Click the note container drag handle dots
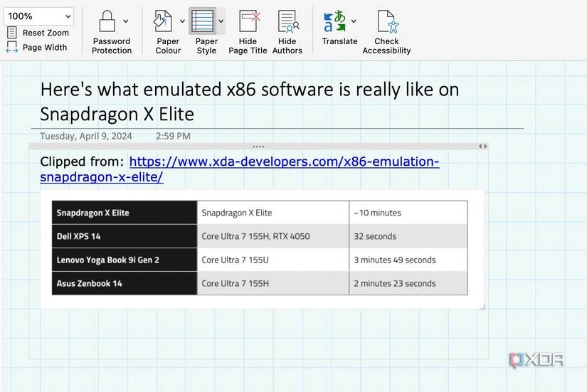The width and height of the screenshot is (587, 392). pos(258,147)
